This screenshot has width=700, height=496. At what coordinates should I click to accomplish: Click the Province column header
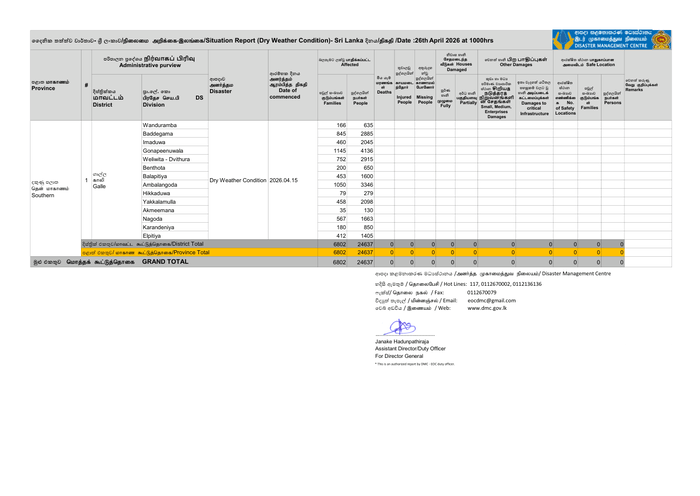[45, 84]
